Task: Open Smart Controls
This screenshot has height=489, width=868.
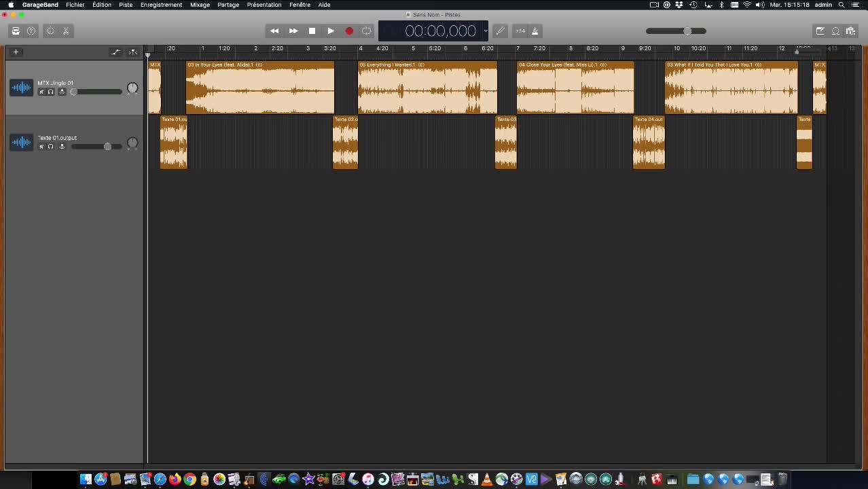Action: (50, 31)
